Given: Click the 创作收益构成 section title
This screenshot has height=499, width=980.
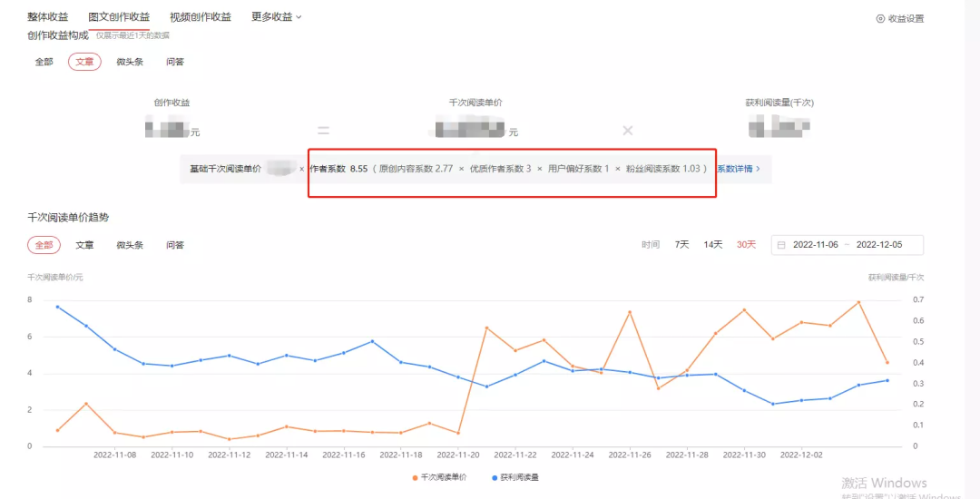Looking at the screenshot, I should (x=58, y=35).
